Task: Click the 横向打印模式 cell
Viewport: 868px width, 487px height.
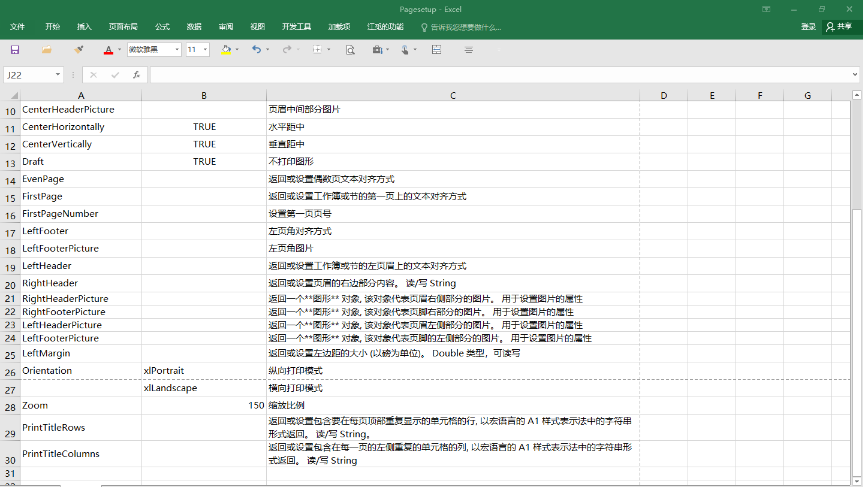Action: coord(453,388)
